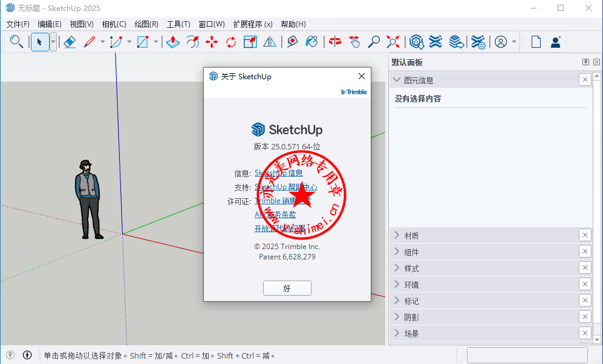Open the 视图(V) menu

82,24
